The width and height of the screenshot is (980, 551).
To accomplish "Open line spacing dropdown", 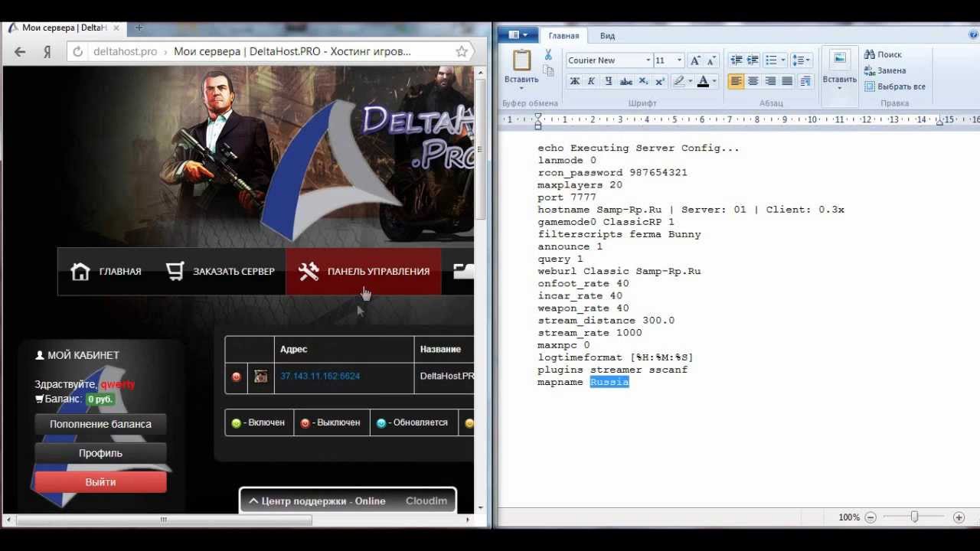I will (801, 60).
